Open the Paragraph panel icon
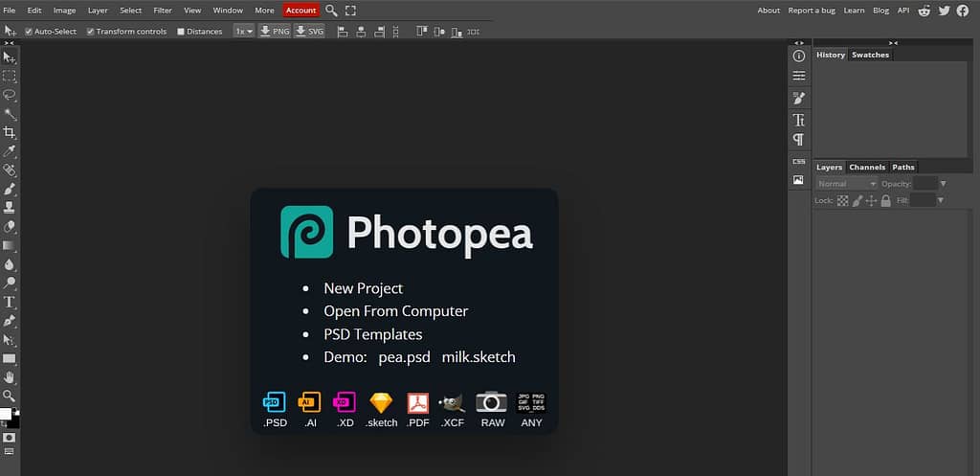The image size is (980, 476). pos(799,140)
